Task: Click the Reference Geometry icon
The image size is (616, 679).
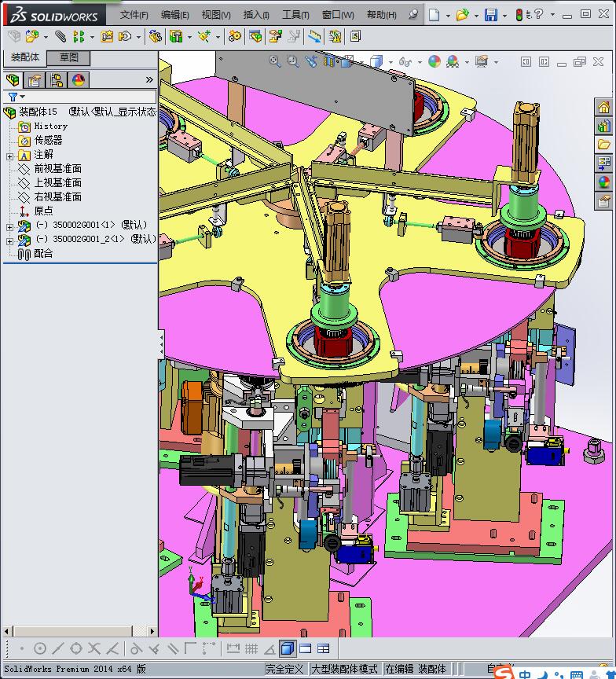Action: point(204,36)
